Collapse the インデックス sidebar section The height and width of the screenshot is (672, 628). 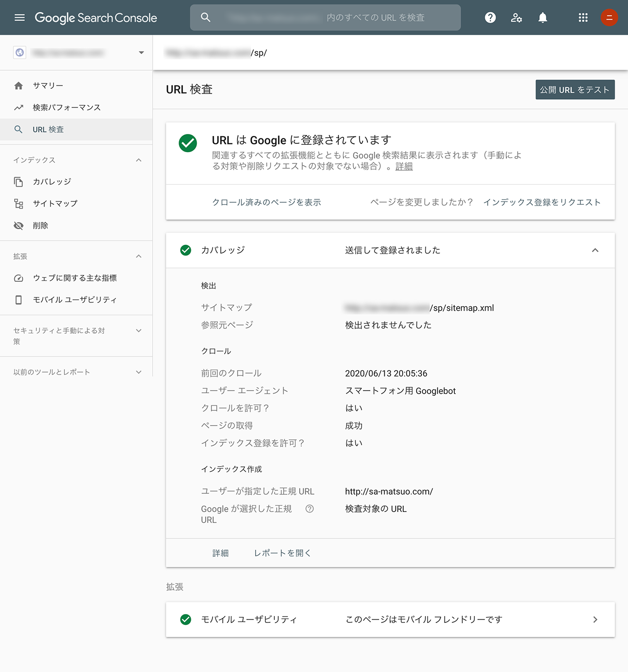[139, 160]
